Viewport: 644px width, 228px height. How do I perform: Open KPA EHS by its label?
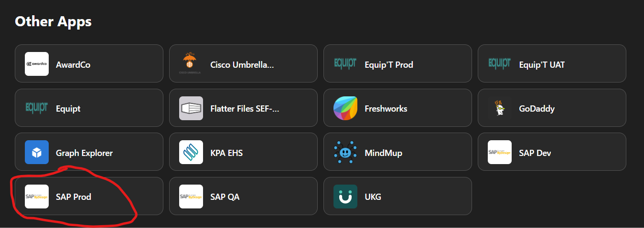coord(226,153)
